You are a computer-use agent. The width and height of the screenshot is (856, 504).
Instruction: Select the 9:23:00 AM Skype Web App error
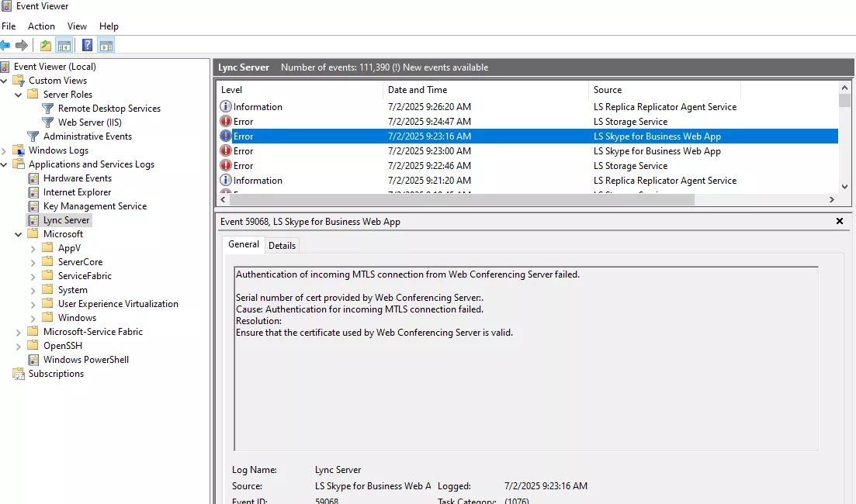click(528, 150)
